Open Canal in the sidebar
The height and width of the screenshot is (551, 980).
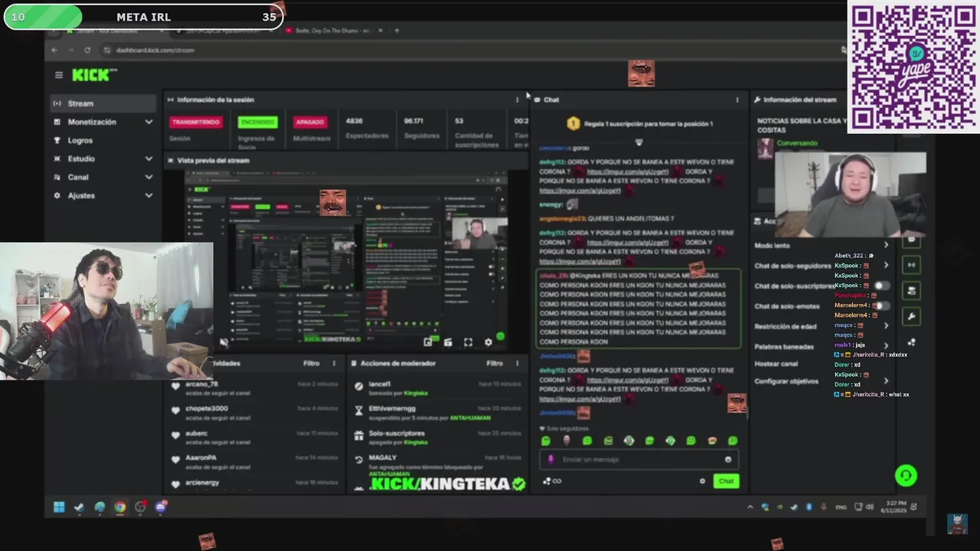103,177
